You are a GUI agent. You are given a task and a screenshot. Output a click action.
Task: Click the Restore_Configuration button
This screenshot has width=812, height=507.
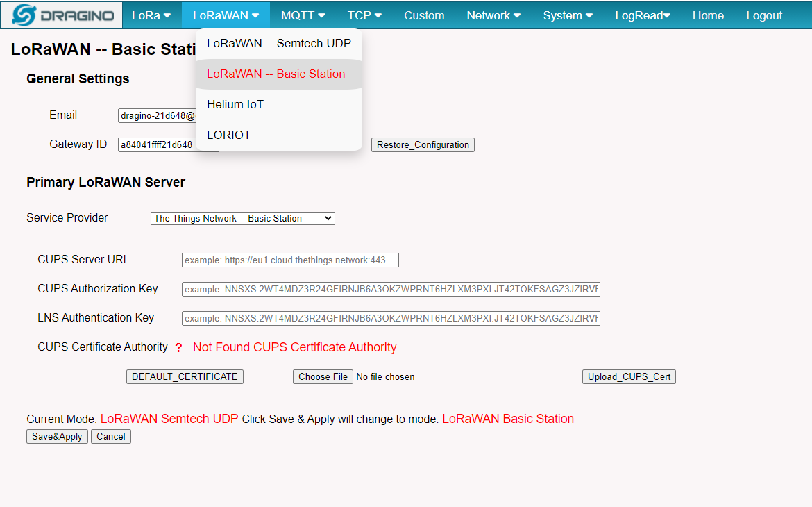(423, 144)
